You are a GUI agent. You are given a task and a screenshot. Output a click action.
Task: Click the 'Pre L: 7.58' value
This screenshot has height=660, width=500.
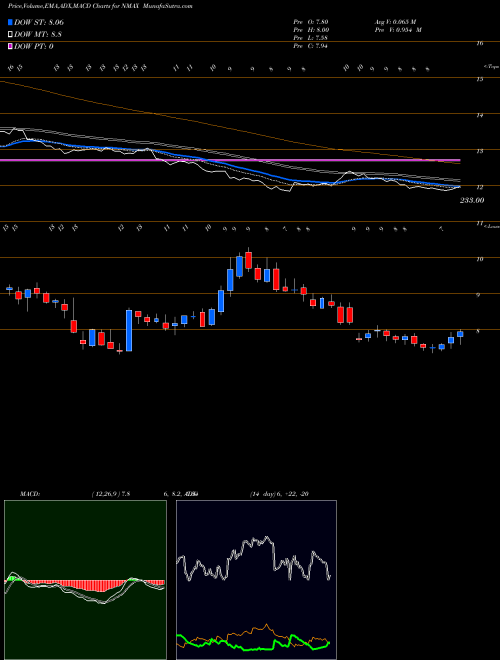pos(311,38)
